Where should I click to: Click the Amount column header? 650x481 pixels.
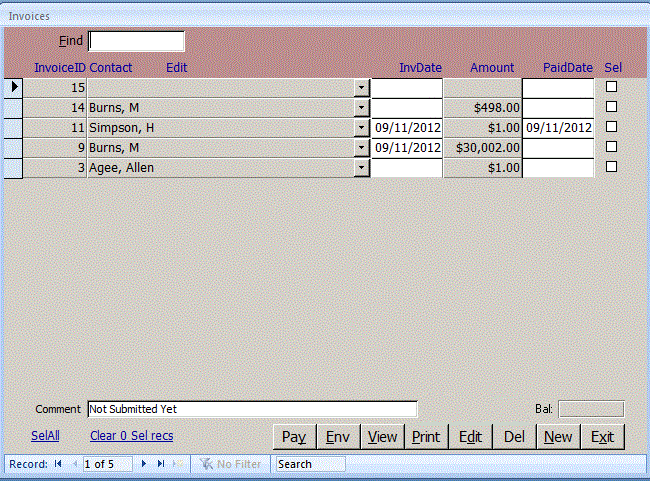(x=492, y=68)
